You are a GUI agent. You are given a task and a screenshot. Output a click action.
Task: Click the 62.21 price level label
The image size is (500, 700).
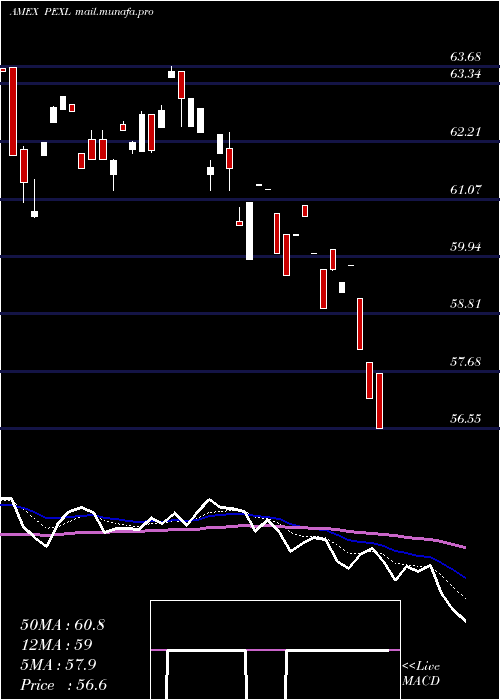pos(466,132)
